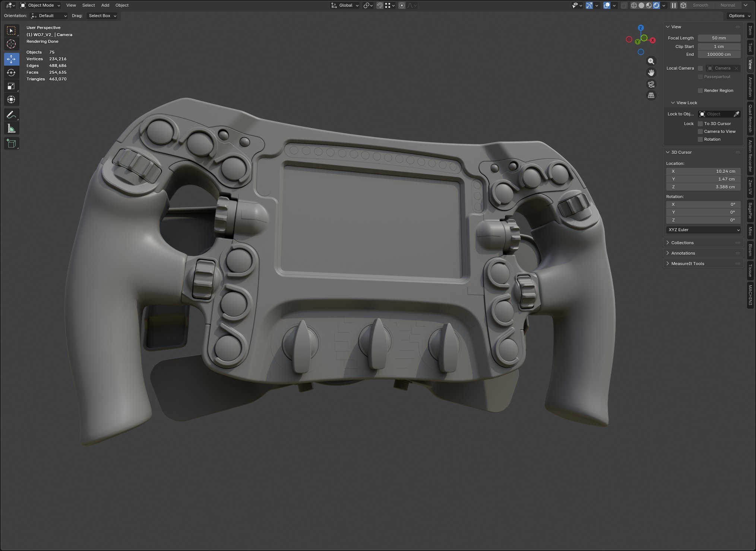Switch to orthographic grid view icon

point(651,95)
